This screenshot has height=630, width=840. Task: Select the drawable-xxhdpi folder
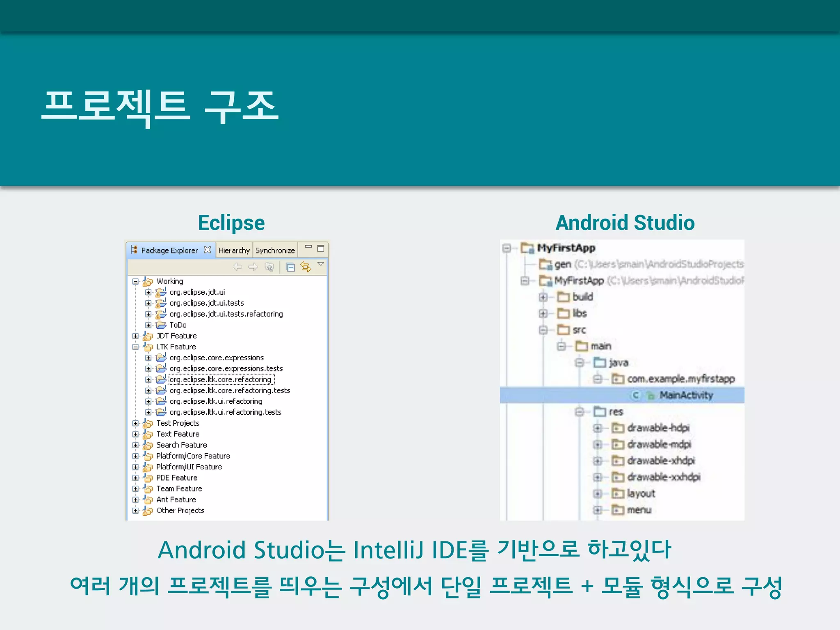click(x=664, y=477)
